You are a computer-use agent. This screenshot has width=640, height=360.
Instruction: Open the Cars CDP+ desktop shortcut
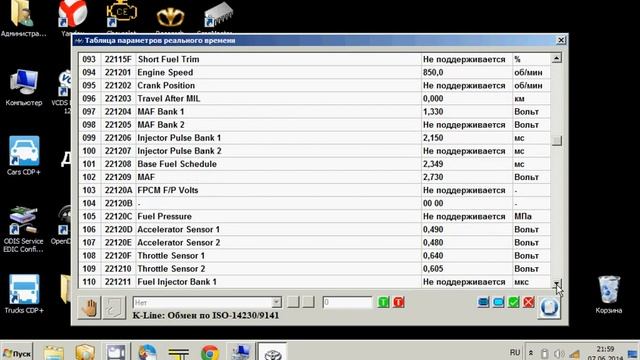[x=24, y=156]
